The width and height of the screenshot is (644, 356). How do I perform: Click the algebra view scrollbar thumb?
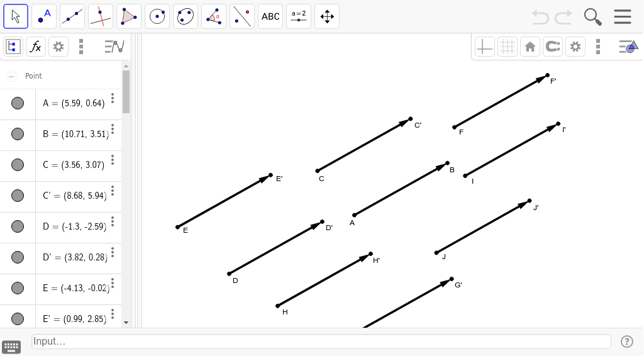pyautogui.click(x=126, y=92)
